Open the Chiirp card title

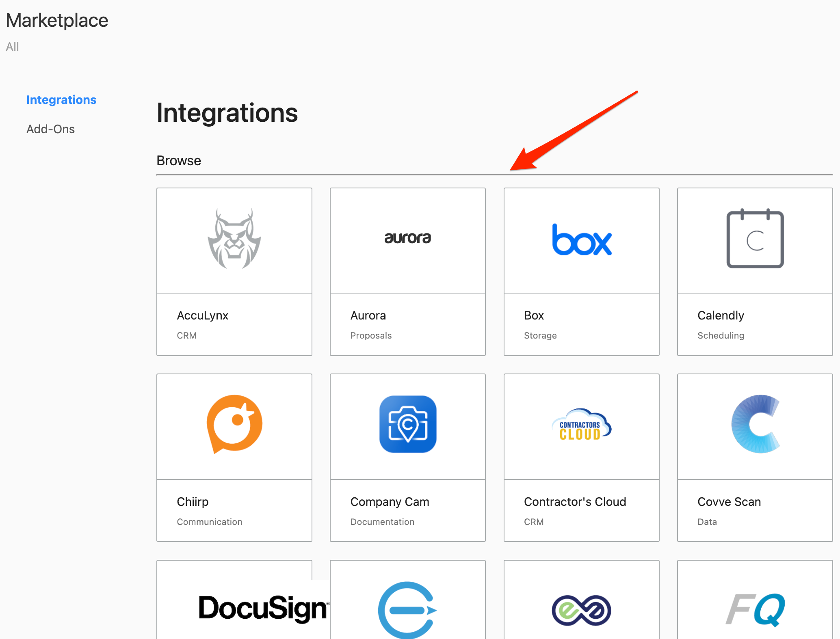193,502
